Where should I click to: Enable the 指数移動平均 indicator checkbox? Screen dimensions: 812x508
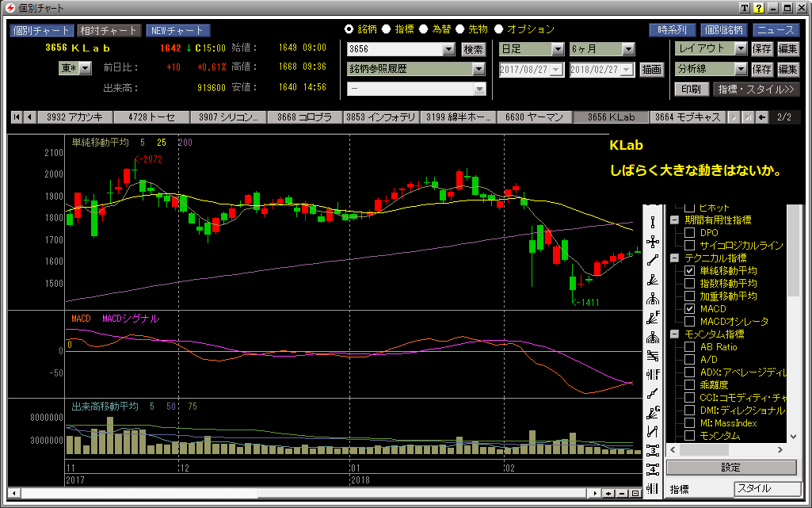[x=689, y=283]
